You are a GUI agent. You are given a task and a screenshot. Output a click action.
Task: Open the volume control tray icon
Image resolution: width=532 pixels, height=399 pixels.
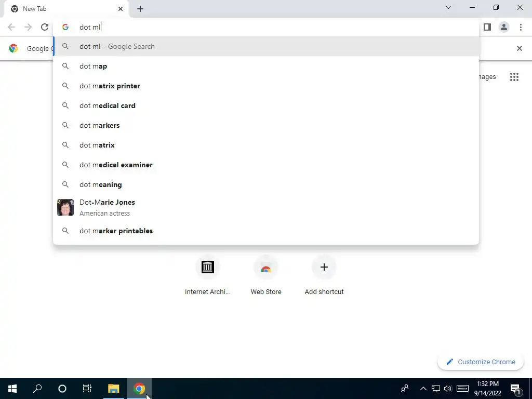click(448, 389)
